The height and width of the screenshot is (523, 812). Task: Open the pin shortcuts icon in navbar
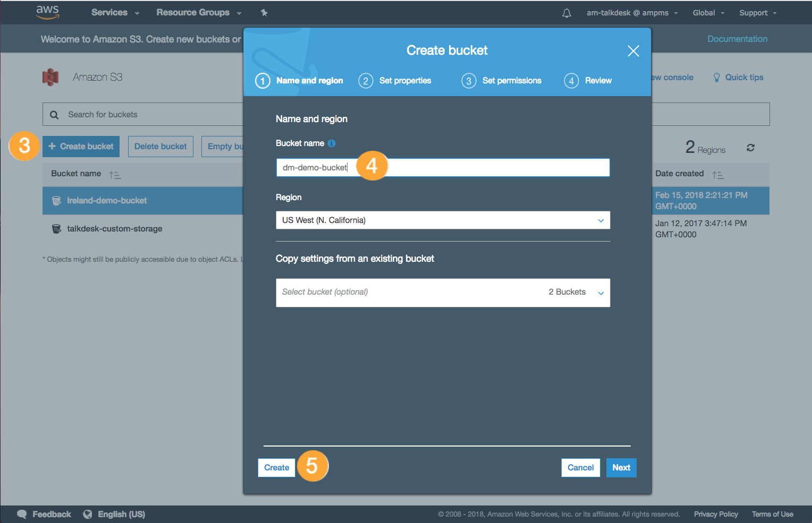(x=264, y=13)
